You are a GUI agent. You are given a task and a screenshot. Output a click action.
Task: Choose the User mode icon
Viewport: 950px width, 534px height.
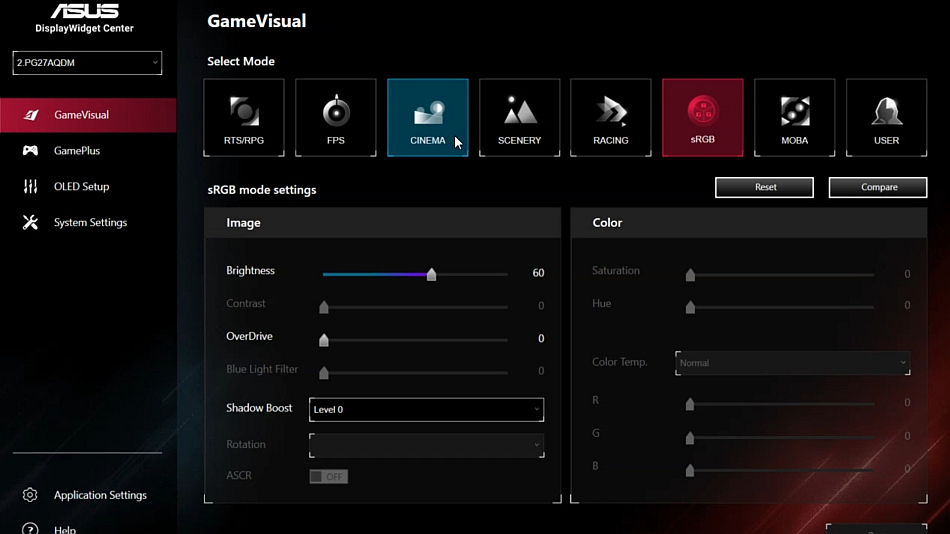click(x=886, y=117)
